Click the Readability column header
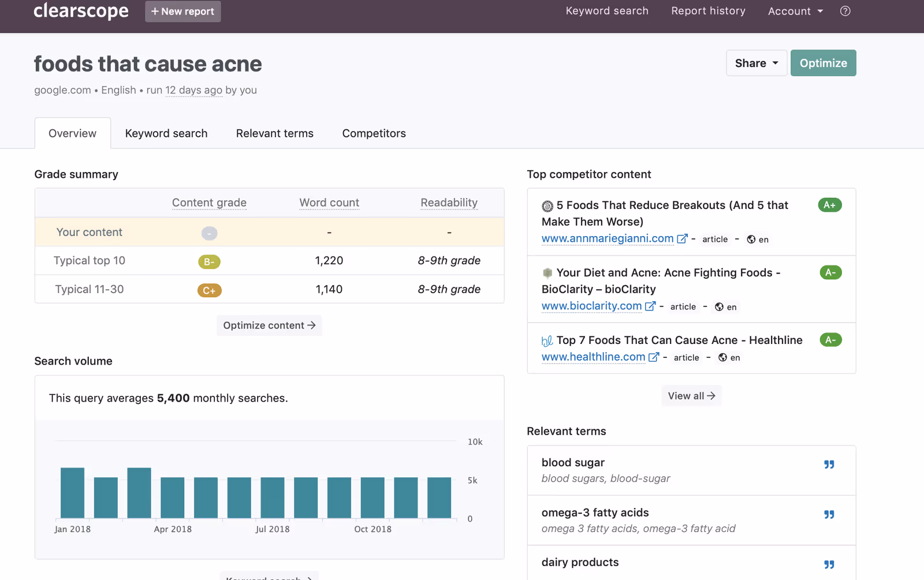The height and width of the screenshot is (580, 924). pos(449,203)
